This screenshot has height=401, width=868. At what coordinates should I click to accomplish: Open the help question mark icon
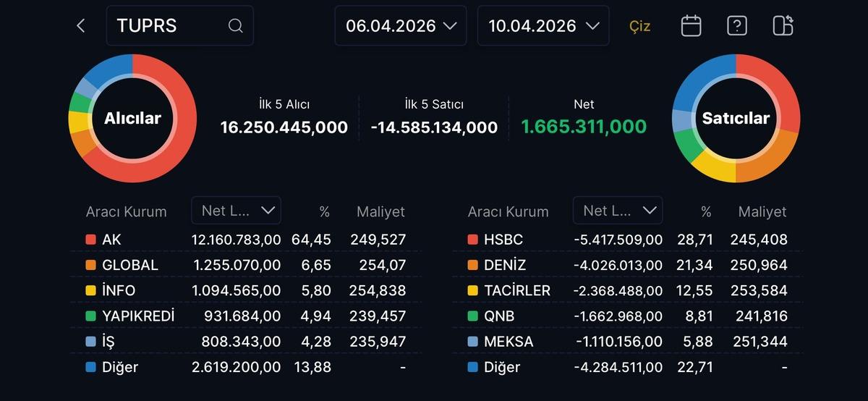point(736,26)
